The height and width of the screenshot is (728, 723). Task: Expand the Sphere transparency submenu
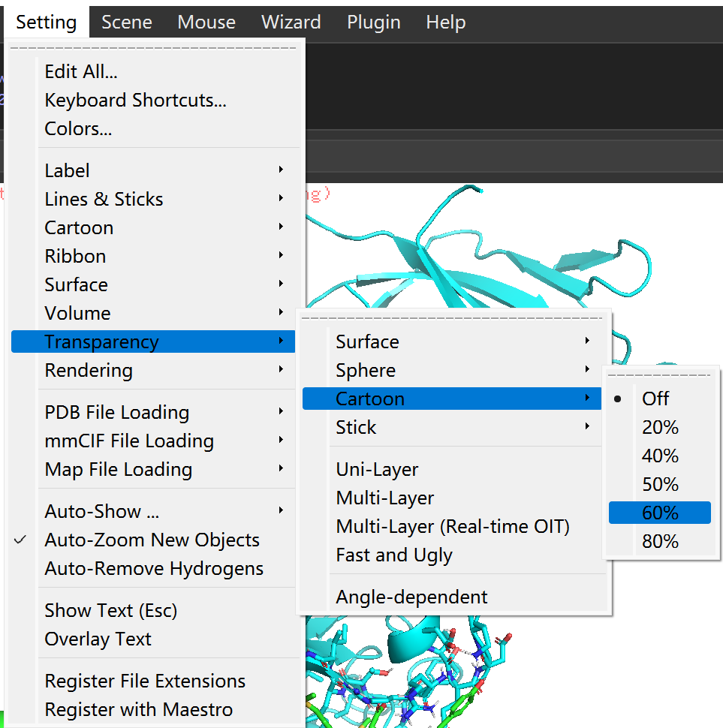pos(366,370)
